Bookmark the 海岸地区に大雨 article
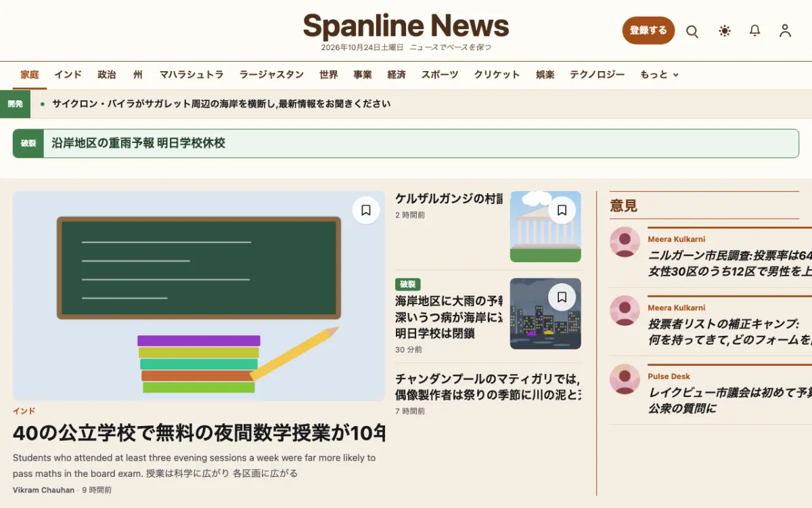This screenshot has height=508, width=812. pos(562,297)
